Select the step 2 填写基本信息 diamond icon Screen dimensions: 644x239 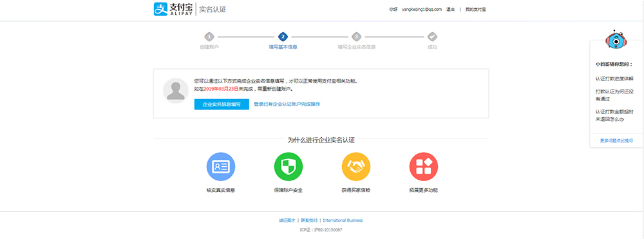[x=283, y=37]
